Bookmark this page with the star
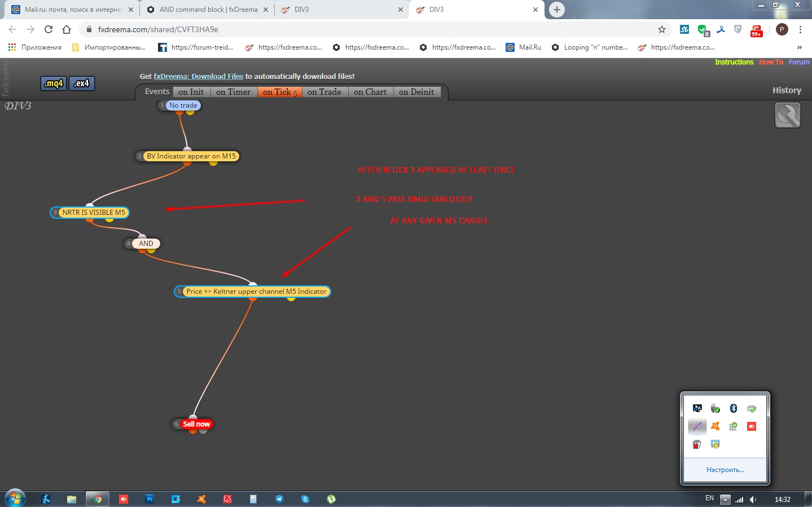812x507 pixels. pyautogui.click(x=662, y=29)
